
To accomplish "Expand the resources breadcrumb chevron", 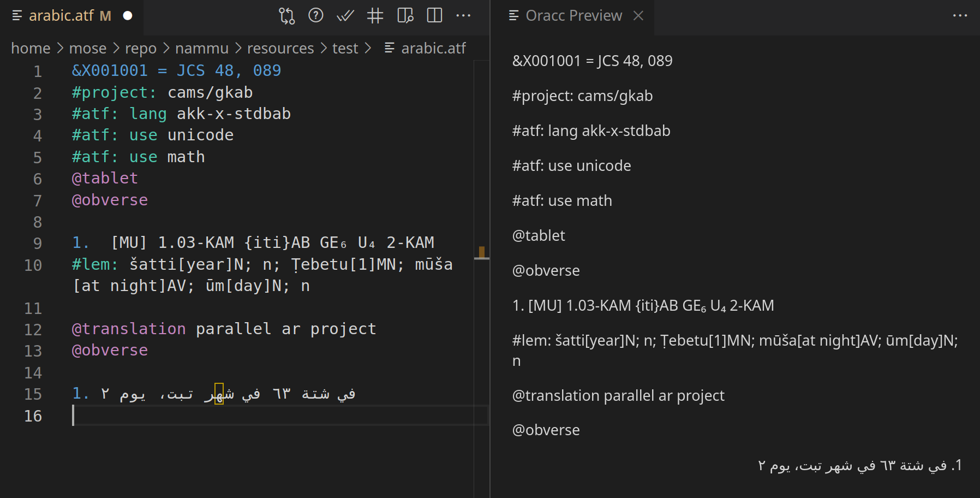I will click(x=323, y=48).
